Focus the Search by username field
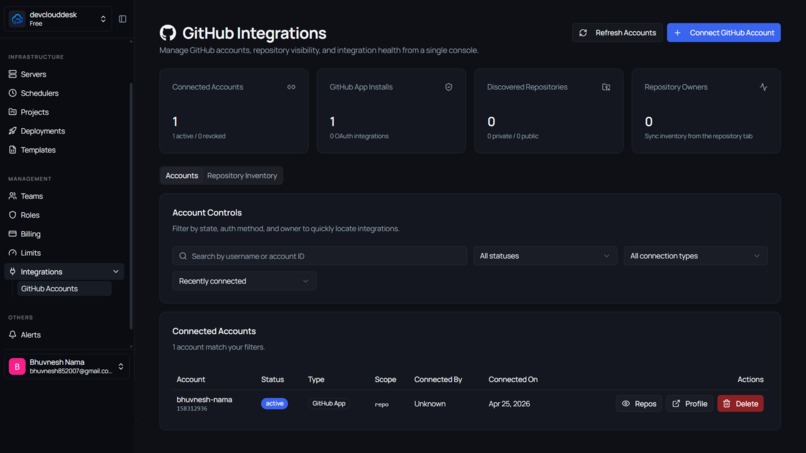The height and width of the screenshot is (453, 806). click(320, 256)
